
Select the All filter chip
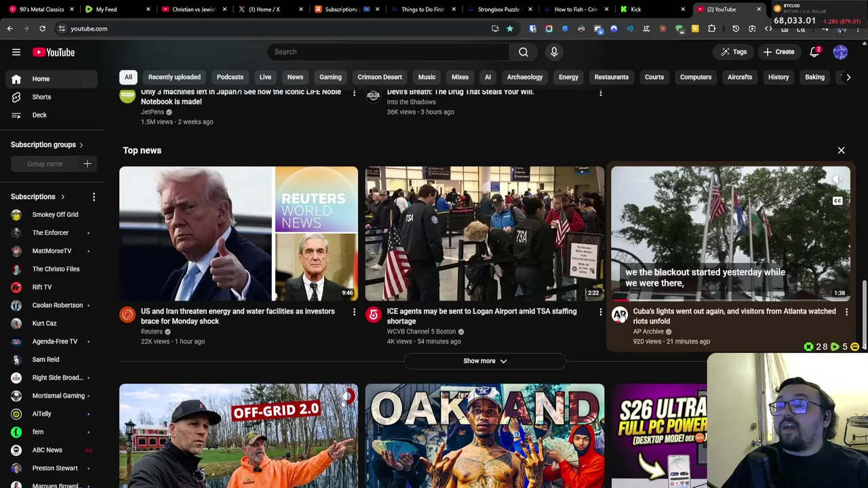[128, 77]
